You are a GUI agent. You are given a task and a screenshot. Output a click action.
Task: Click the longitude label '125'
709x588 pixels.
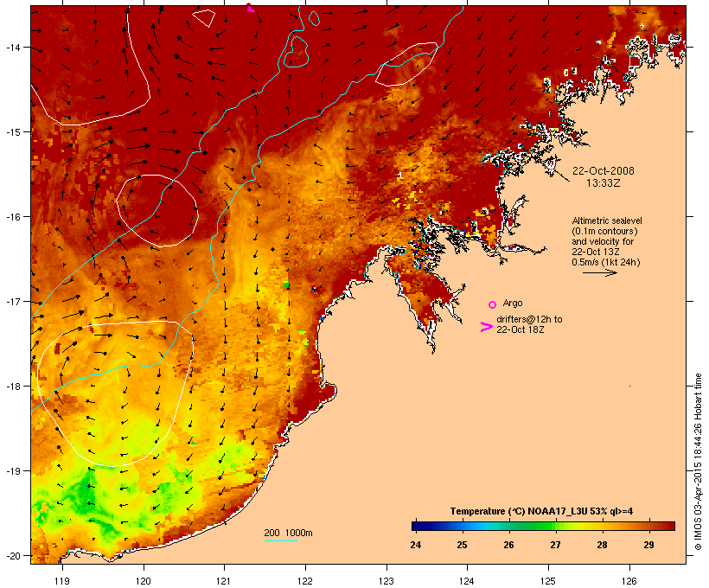(548, 581)
